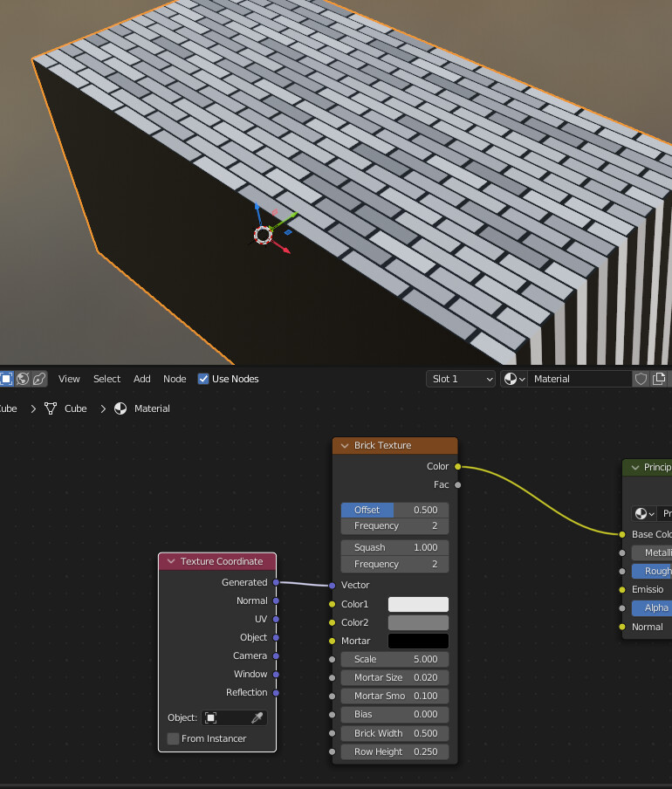Screen dimensions: 672x789
Task: Pick an object with the eyedropper icon
Action: (257, 718)
